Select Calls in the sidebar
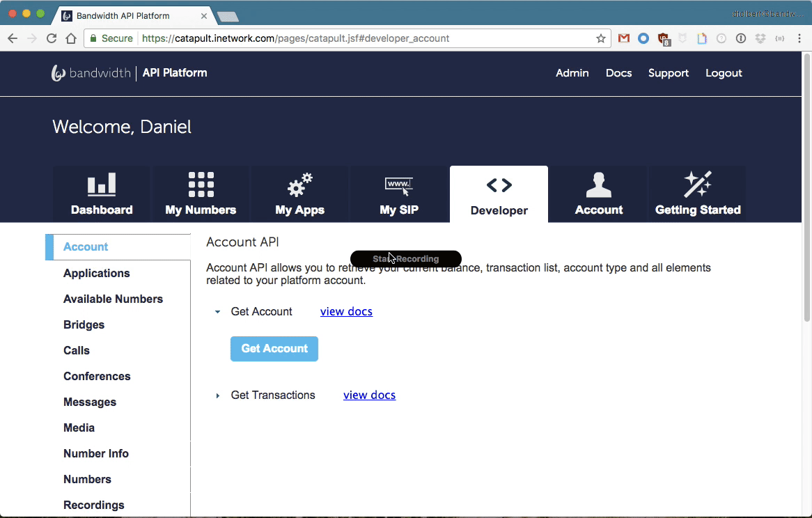 click(x=76, y=350)
